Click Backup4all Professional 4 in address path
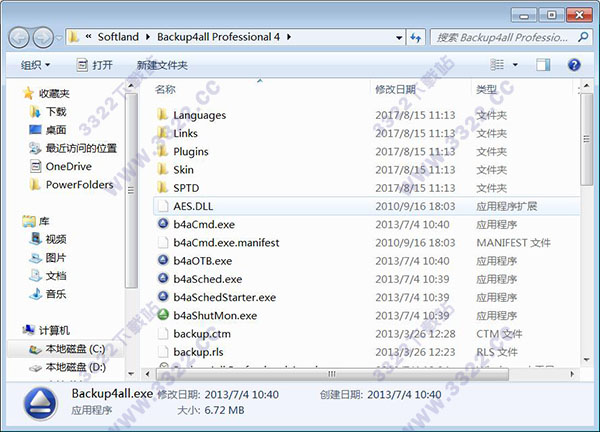This screenshot has width=600, height=432. [218, 37]
